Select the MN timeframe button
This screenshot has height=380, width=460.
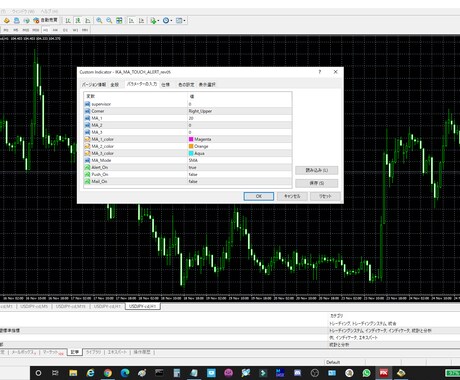tap(85, 30)
